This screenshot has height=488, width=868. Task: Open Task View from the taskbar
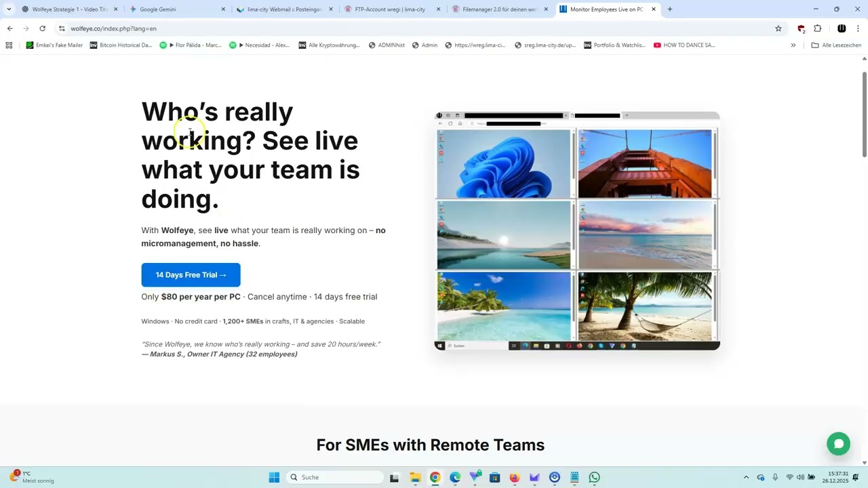tap(394, 477)
